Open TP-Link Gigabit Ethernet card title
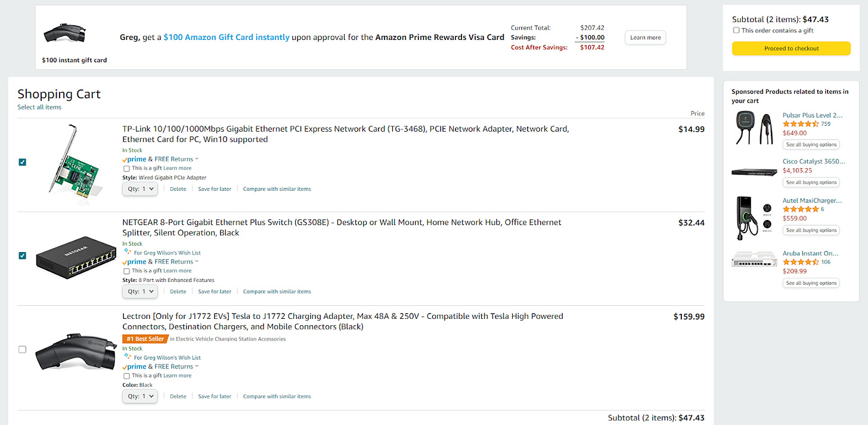 coord(346,134)
